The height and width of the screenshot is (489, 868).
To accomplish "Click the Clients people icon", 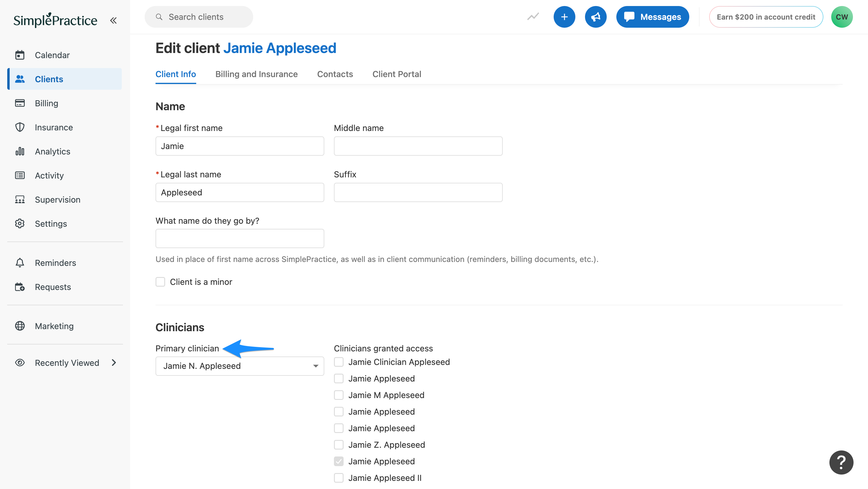I will 20,79.
